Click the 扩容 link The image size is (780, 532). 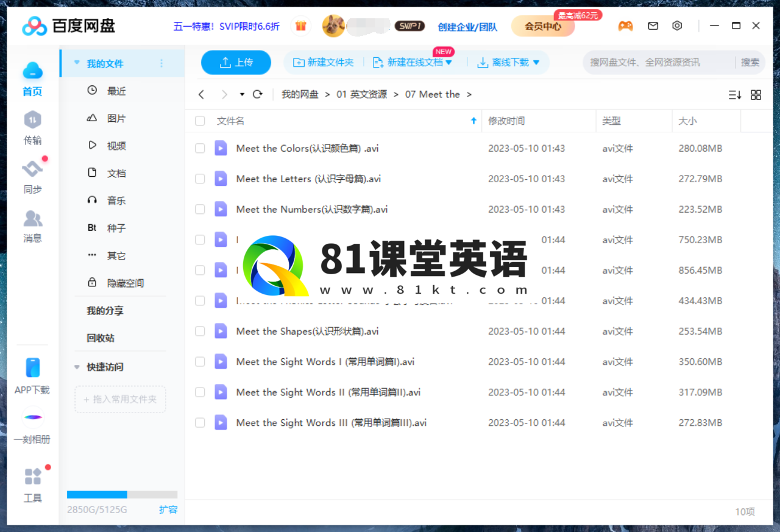pyautogui.click(x=168, y=509)
